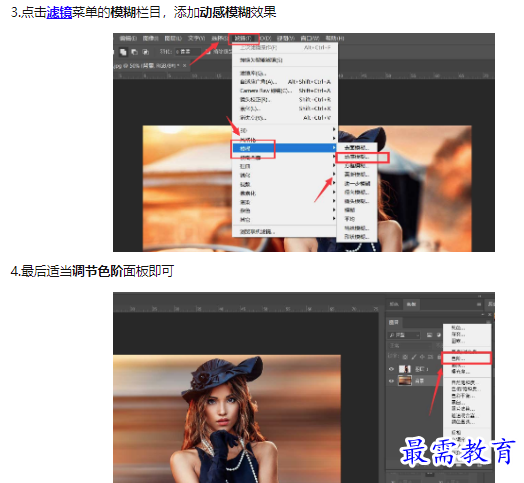The width and height of the screenshot is (524, 483).
Task: Open the upper panel's options menu icon
Action: (x=479, y=304)
